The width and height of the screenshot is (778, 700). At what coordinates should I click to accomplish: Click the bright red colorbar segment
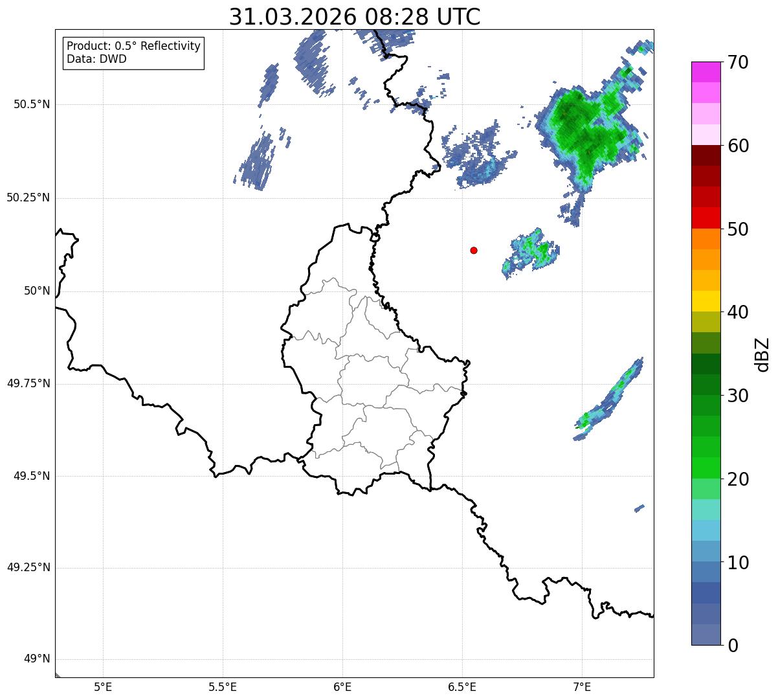coord(706,218)
